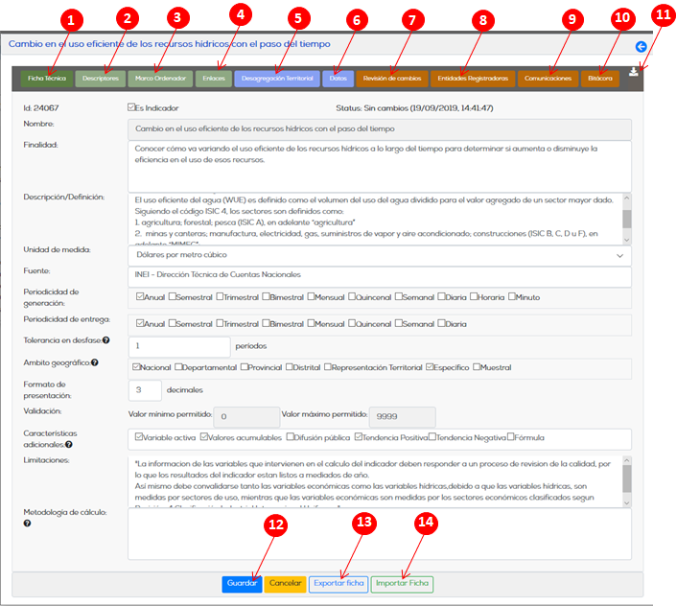Open the Bitácora tab

click(x=600, y=79)
